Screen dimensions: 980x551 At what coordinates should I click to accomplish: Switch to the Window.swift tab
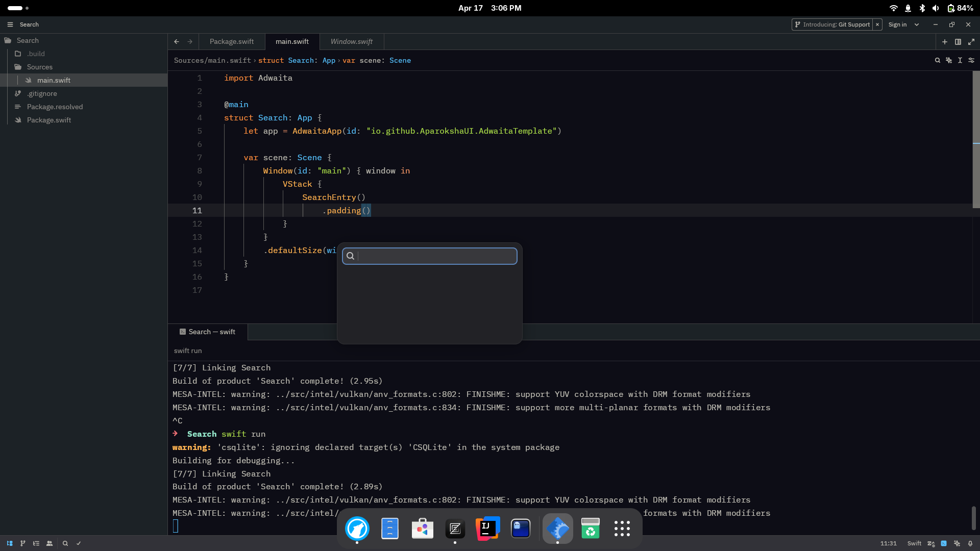pos(351,42)
